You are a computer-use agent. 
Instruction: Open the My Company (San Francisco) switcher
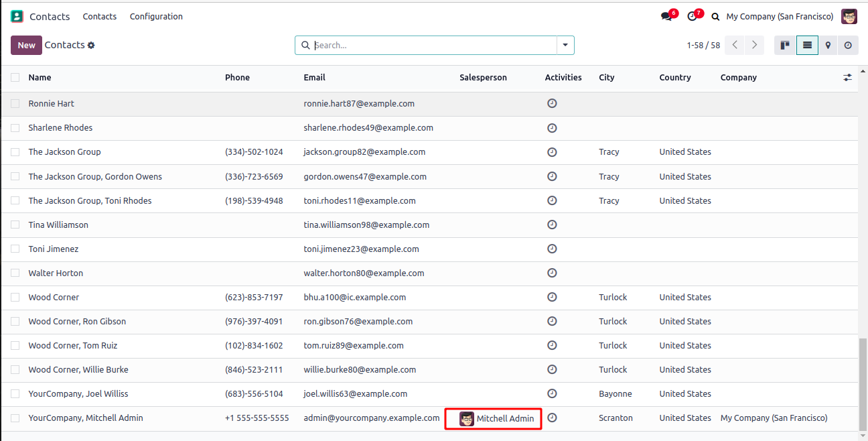click(x=780, y=17)
